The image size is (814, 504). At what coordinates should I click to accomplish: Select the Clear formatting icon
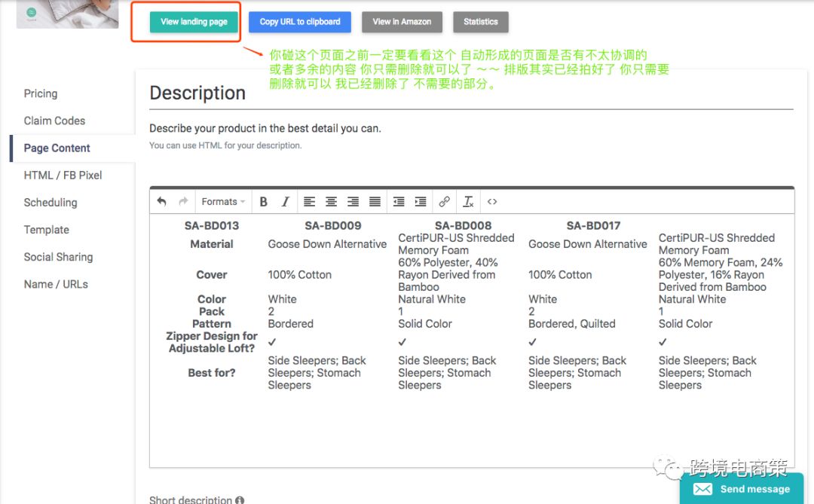coord(468,202)
